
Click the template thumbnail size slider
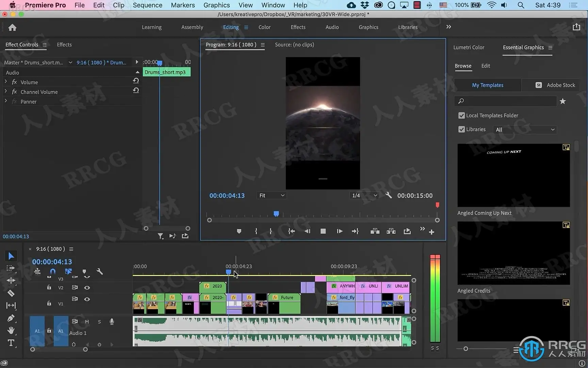465,349
